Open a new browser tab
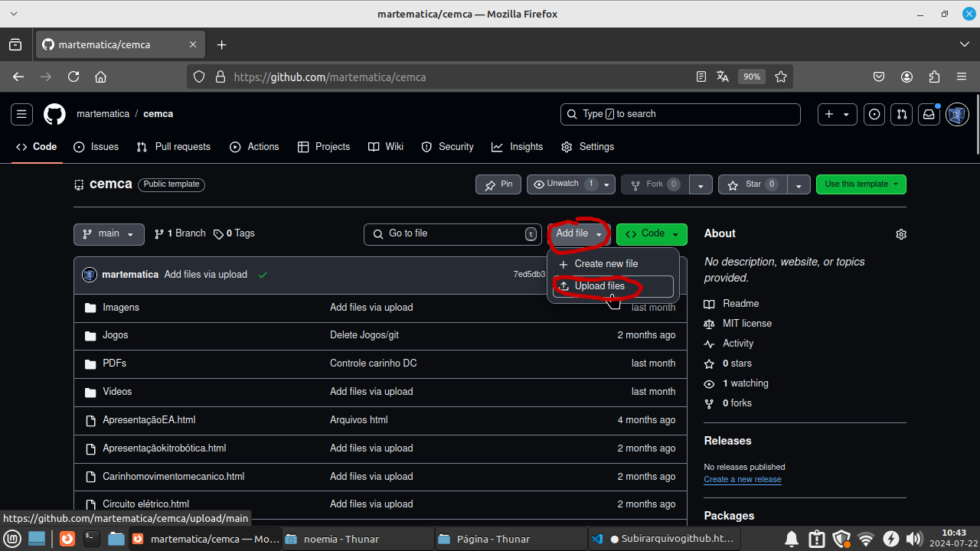Screen dimensions: 980x551 pos(221,45)
